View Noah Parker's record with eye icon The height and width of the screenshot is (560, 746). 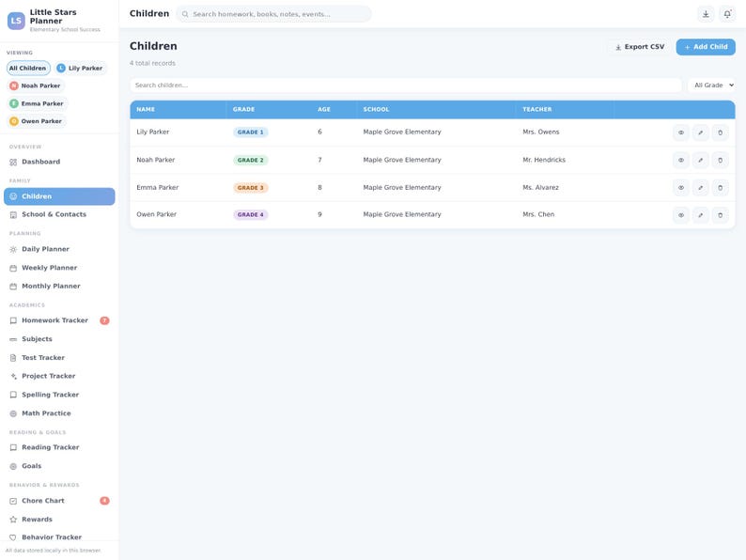click(681, 161)
